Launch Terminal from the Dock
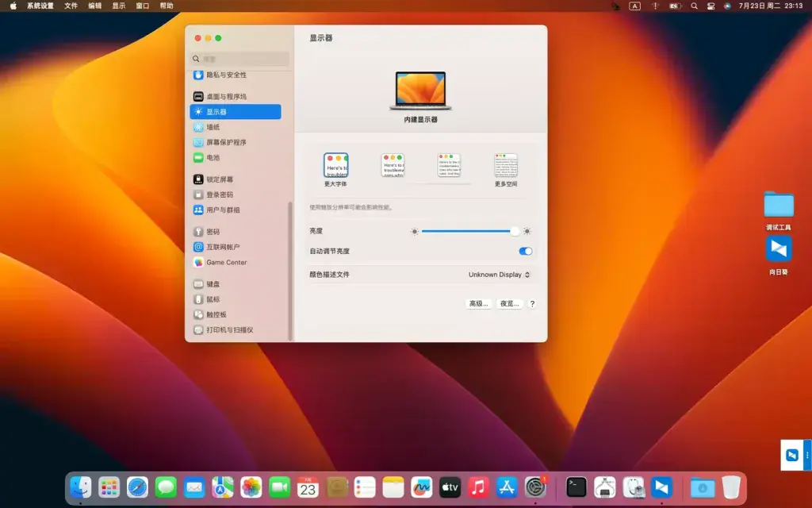 pyautogui.click(x=576, y=487)
